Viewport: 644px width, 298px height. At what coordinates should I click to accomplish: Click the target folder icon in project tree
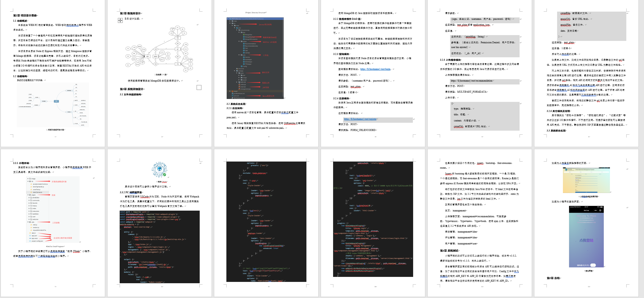click(x=232, y=91)
